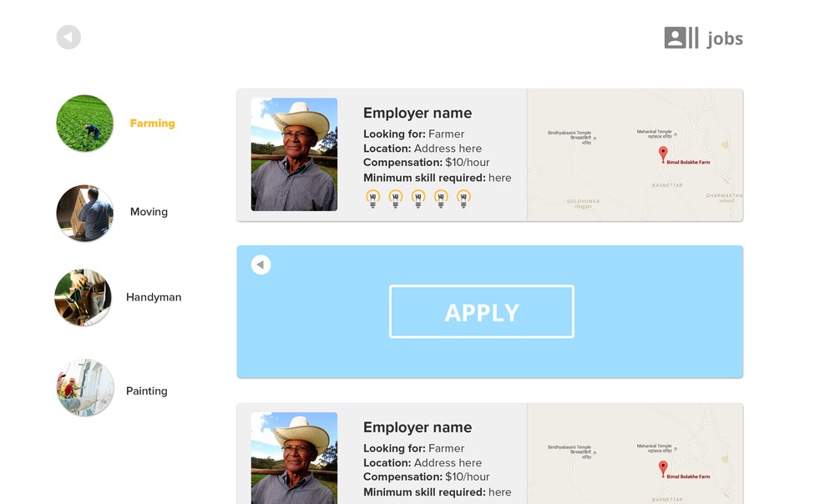Click red map pin in bottom card map

point(663,469)
